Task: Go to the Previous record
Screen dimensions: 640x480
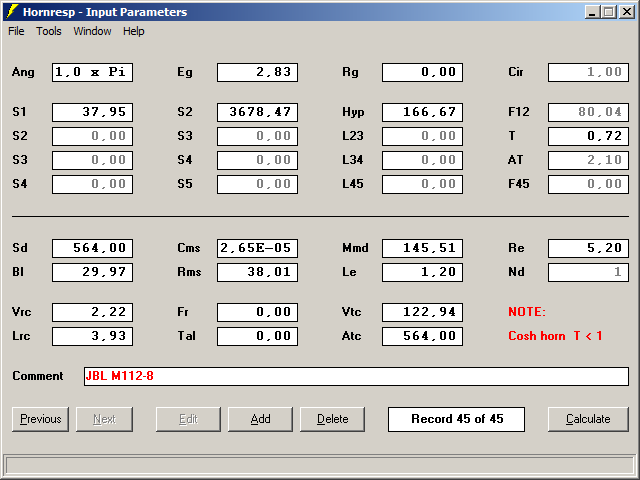Action: pyautogui.click(x=40, y=419)
